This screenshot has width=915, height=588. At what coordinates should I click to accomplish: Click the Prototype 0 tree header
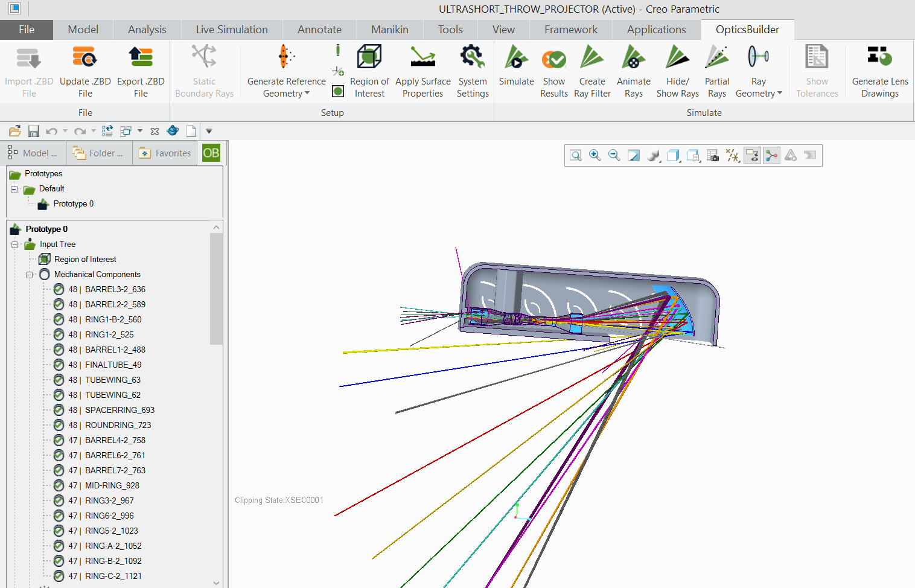(x=46, y=229)
